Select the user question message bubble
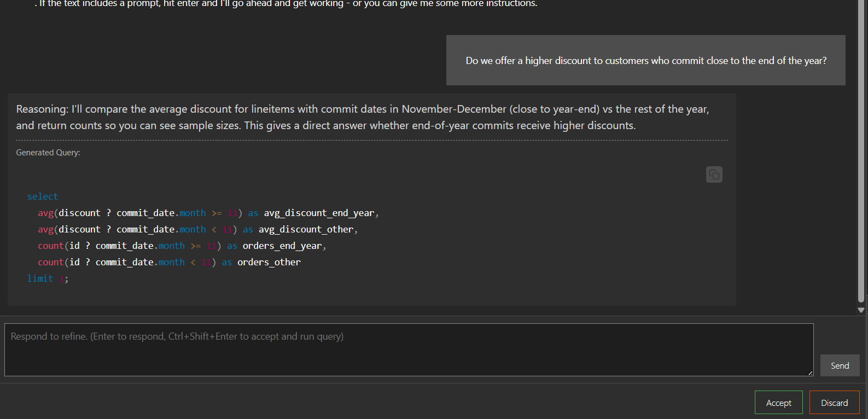The image size is (868, 419). pyautogui.click(x=645, y=61)
